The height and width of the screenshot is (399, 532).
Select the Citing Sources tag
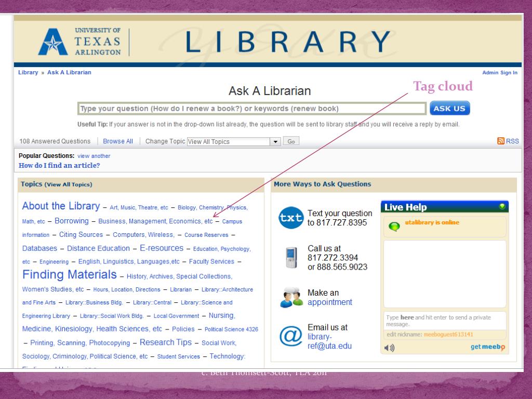tap(81, 235)
